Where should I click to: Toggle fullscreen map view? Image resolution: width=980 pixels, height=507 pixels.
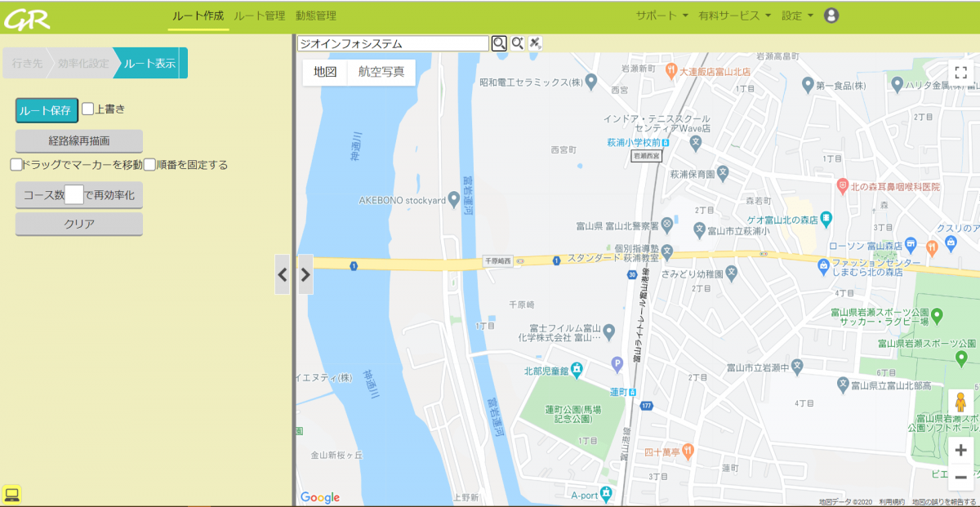pyautogui.click(x=960, y=73)
